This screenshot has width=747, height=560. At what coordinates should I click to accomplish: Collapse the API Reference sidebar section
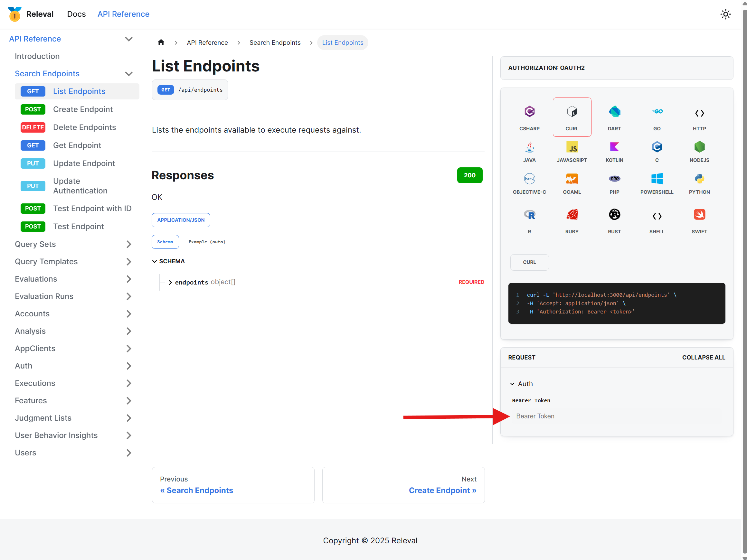[129, 39]
